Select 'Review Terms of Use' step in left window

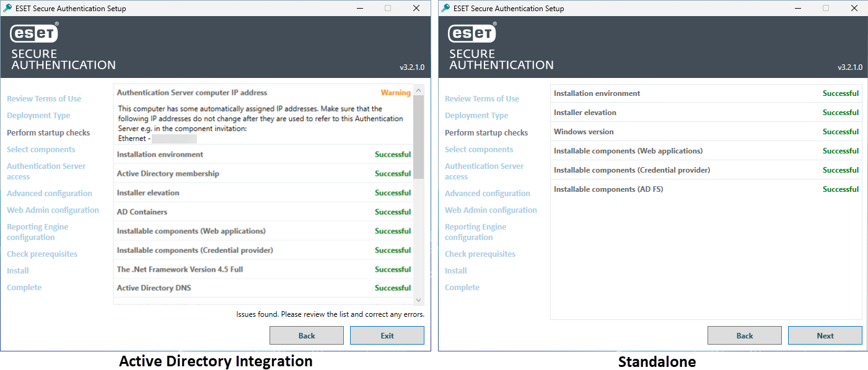(x=44, y=98)
